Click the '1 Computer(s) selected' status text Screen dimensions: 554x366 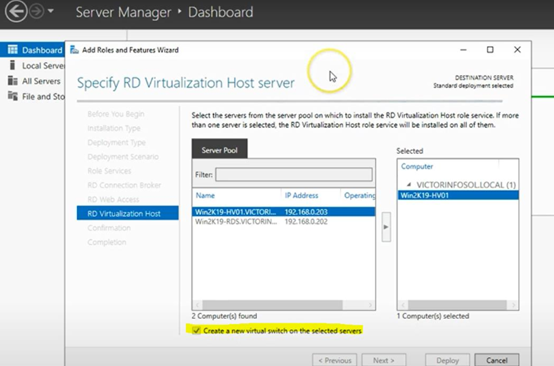click(x=433, y=316)
